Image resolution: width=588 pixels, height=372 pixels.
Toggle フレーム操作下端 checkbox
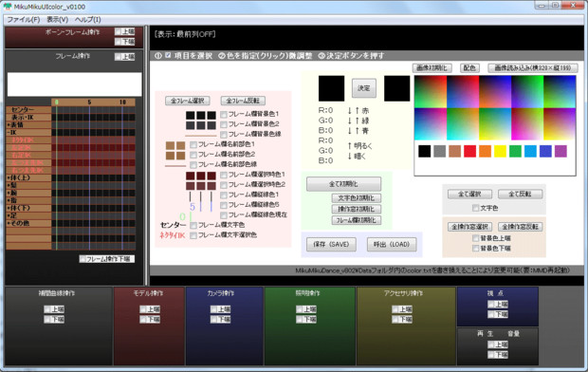(83, 259)
